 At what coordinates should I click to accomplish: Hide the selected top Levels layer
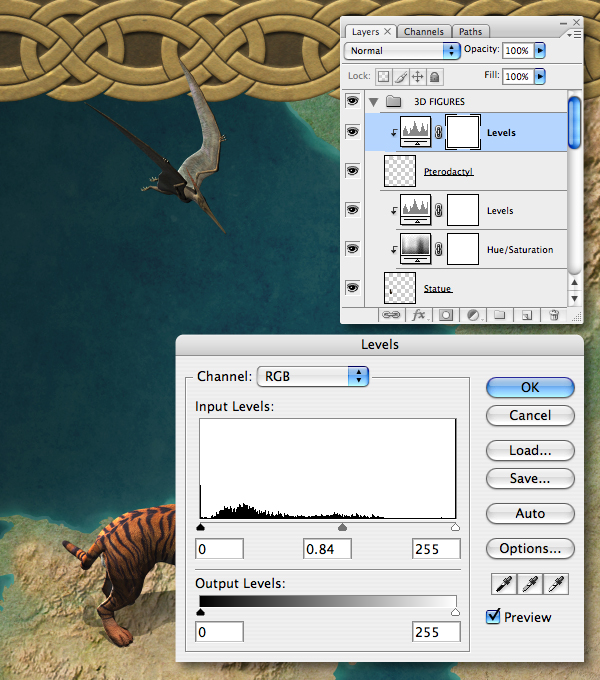[x=352, y=131]
